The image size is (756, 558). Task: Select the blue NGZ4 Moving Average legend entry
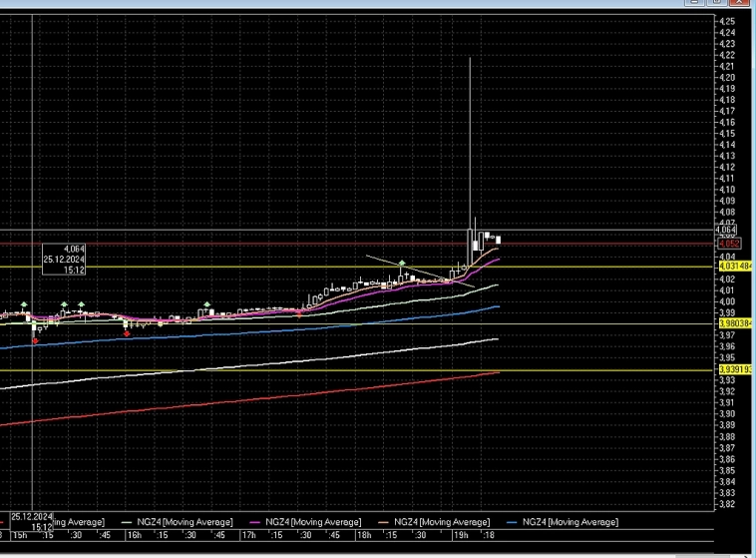[568, 522]
